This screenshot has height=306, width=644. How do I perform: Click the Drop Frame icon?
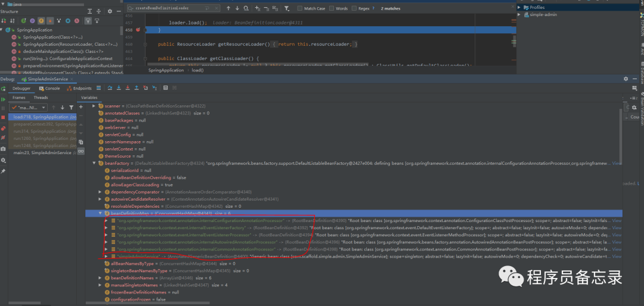tap(145, 88)
